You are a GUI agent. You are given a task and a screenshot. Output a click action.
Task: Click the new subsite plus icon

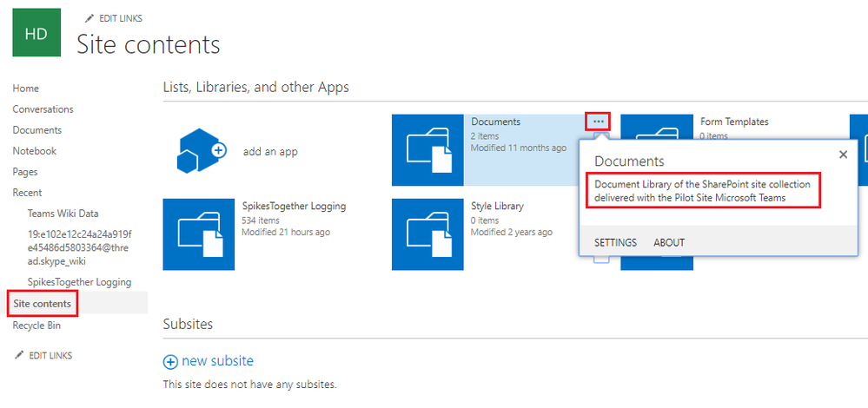point(170,362)
